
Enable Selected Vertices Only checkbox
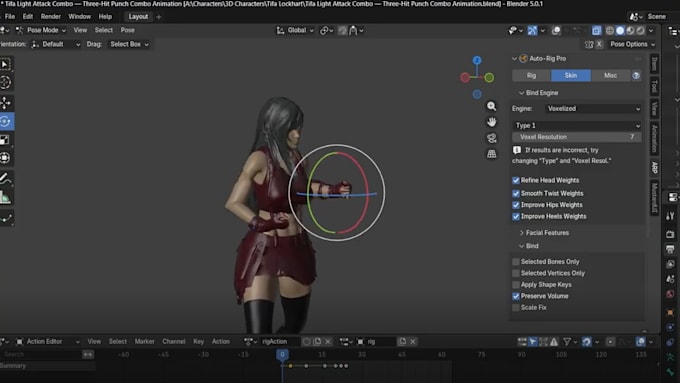tap(516, 273)
